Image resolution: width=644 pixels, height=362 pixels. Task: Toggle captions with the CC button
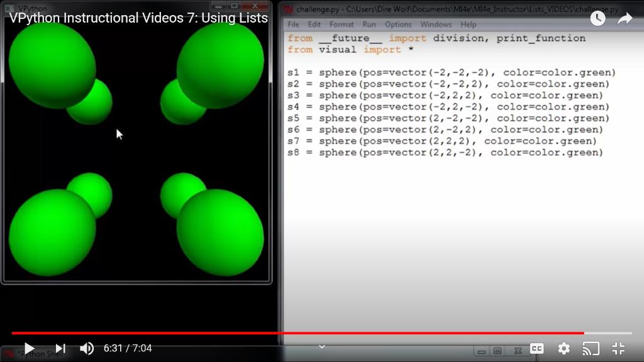(x=536, y=349)
